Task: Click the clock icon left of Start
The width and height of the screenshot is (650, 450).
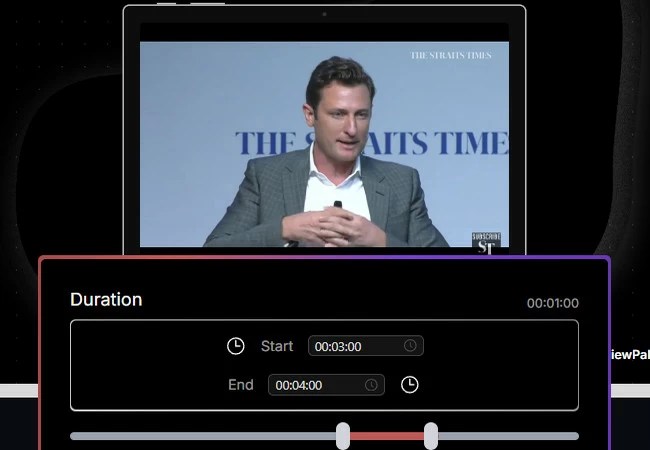Action: [x=235, y=346]
